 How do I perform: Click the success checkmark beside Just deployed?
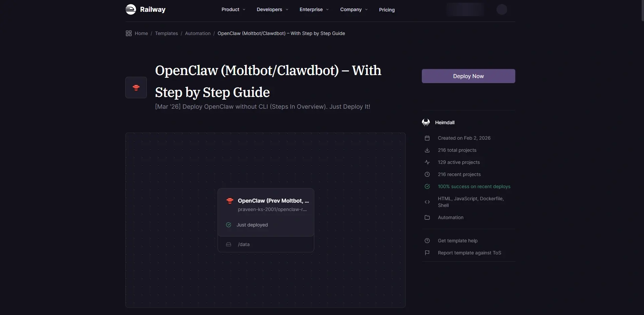click(x=229, y=225)
